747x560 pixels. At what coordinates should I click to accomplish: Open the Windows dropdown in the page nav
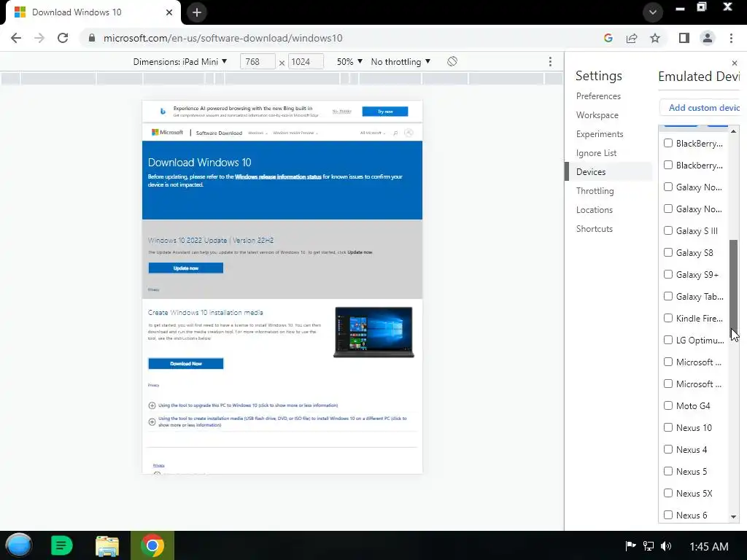(258, 133)
